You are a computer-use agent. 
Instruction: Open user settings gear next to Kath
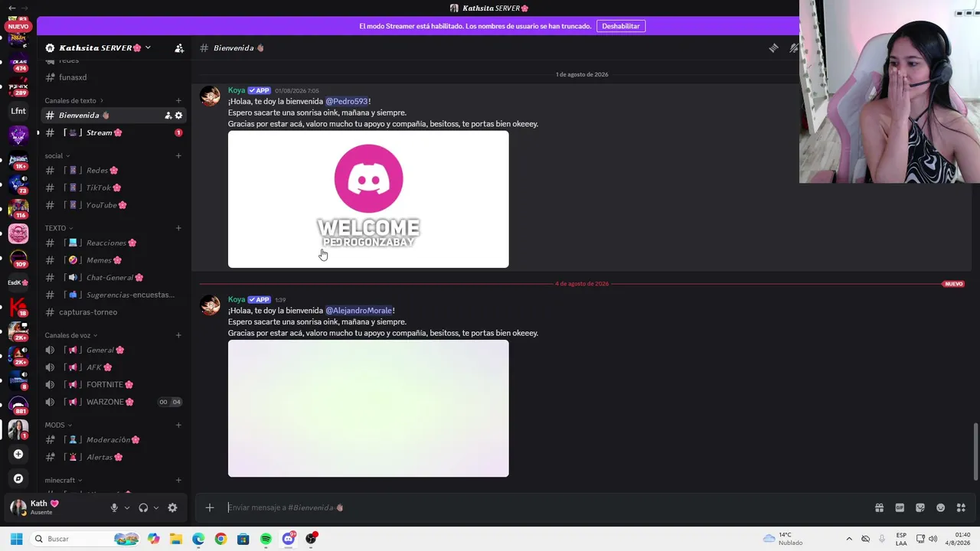pos(172,507)
